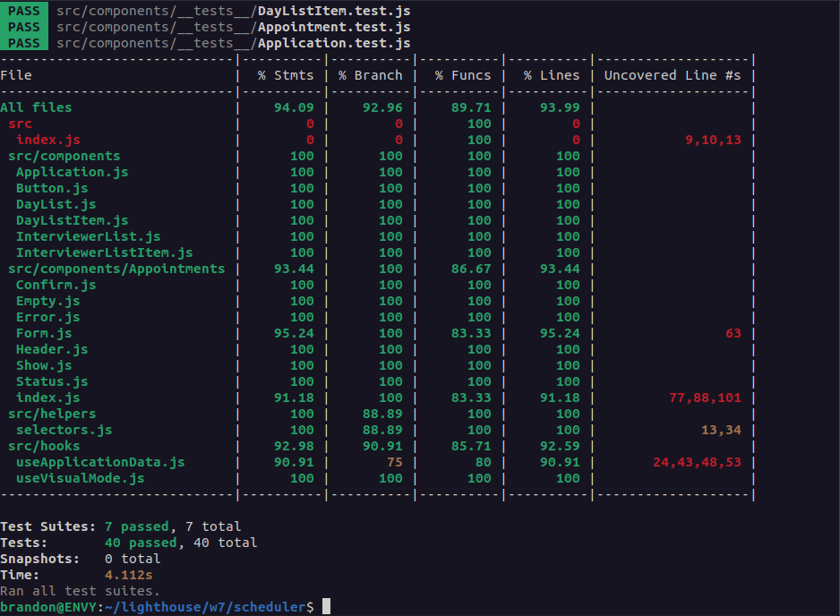The height and width of the screenshot is (616, 840).
Task: Click the brandon@ENVY prompt user text
Action: point(48,607)
